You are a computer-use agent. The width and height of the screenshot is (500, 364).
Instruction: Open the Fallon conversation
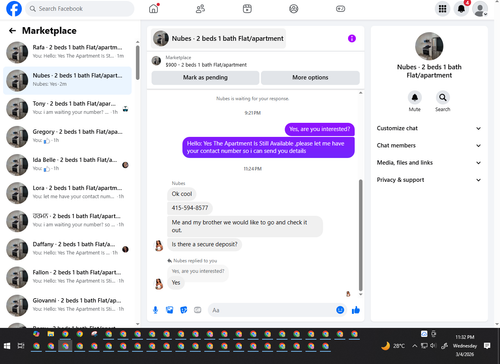tap(68, 277)
